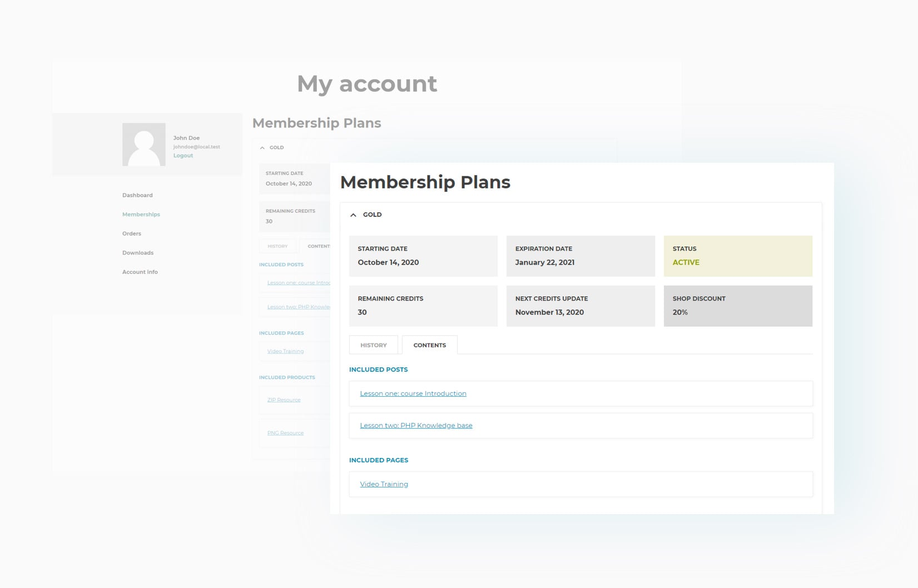Click the ZIP Resource product link
This screenshot has height=588, width=918.
pos(284,400)
